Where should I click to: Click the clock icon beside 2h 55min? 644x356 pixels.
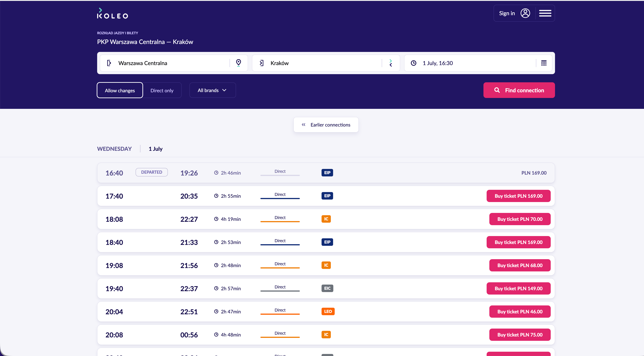pyautogui.click(x=216, y=196)
